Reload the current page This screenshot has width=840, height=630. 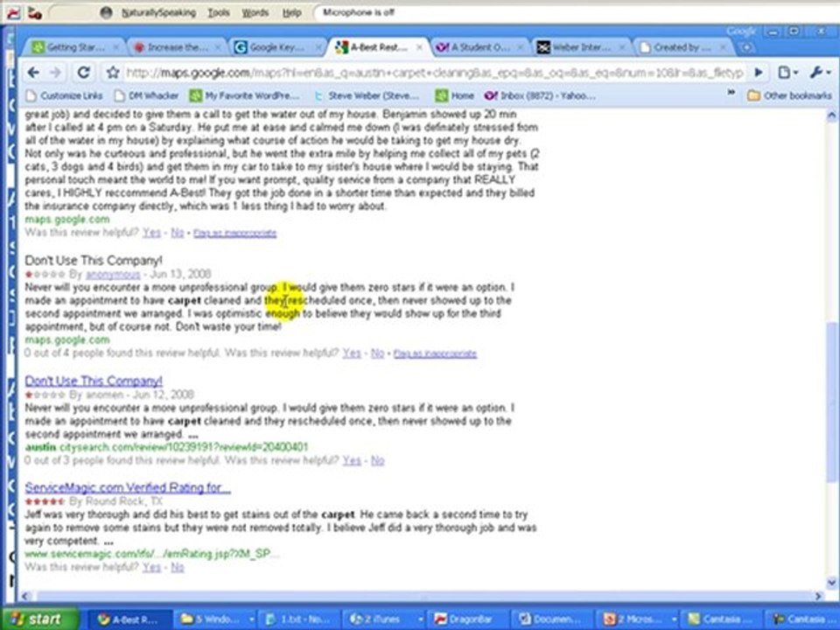[x=84, y=73]
